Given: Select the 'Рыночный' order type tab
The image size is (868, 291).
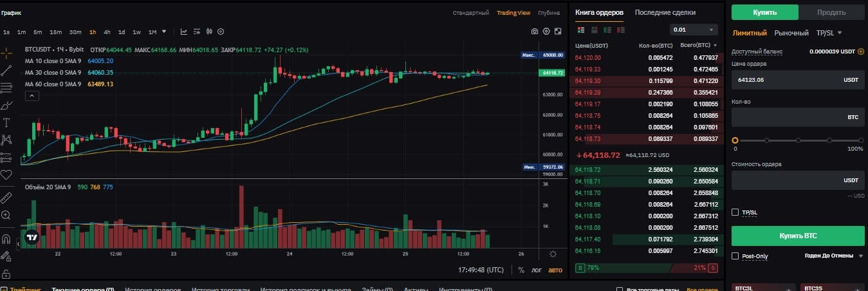Looking at the screenshot, I should (x=791, y=33).
